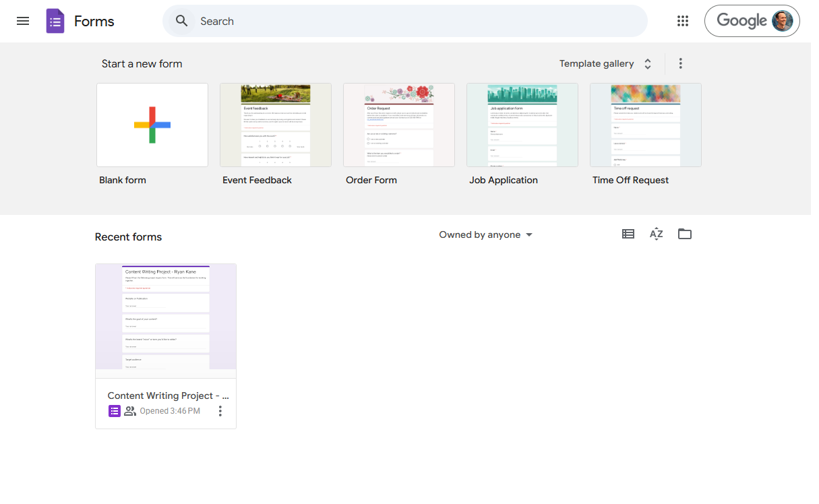Select the Job Application template

coord(522,125)
